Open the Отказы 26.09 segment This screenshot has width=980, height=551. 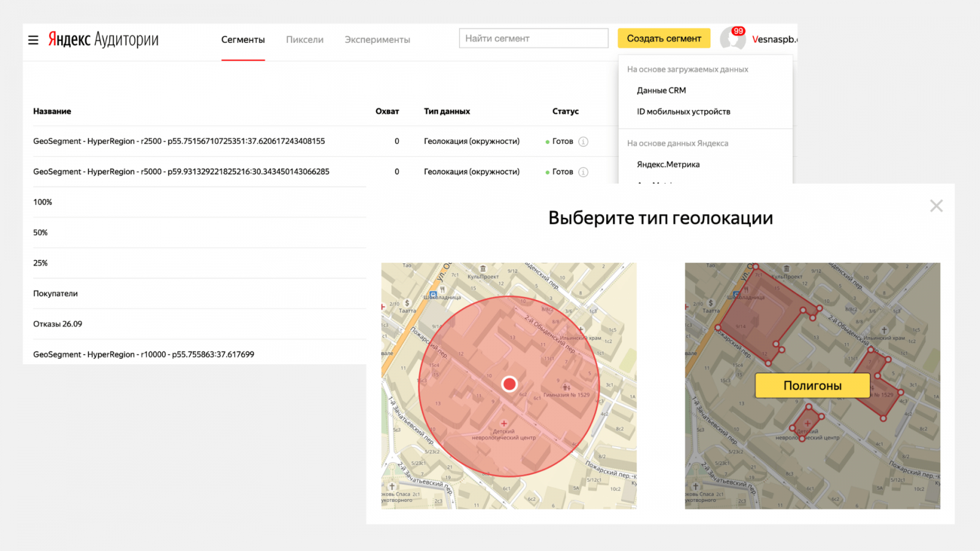pyautogui.click(x=58, y=324)
